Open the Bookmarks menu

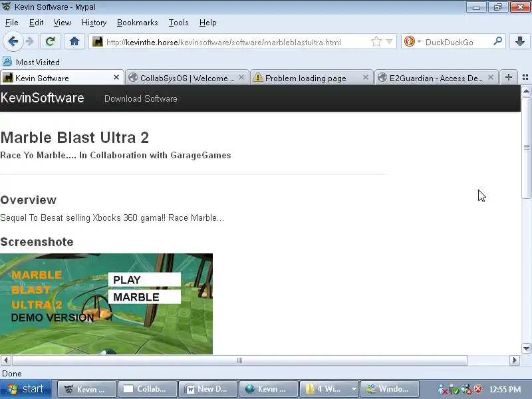(x=138, y=23)
